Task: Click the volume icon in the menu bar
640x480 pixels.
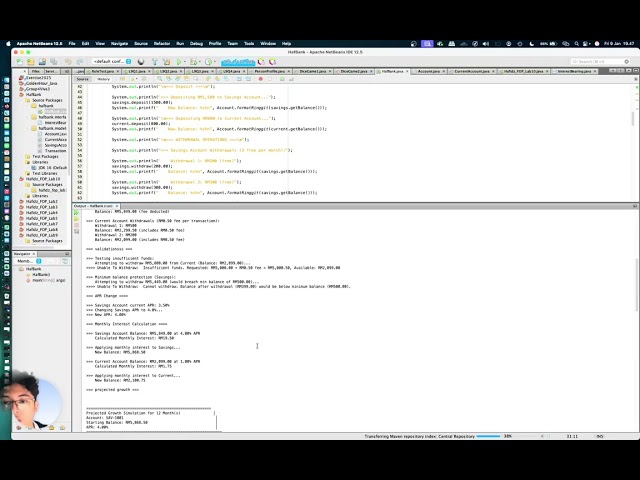Action: (486, 44)
